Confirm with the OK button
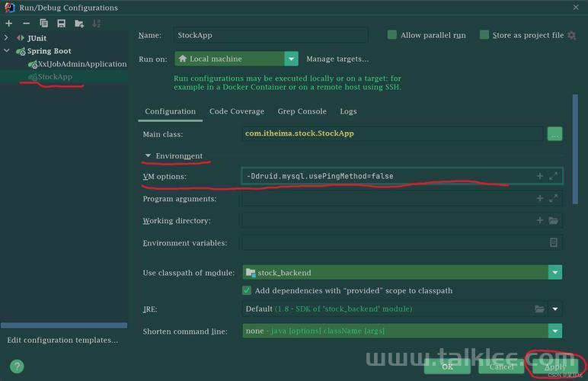 (x=447, y=367)
